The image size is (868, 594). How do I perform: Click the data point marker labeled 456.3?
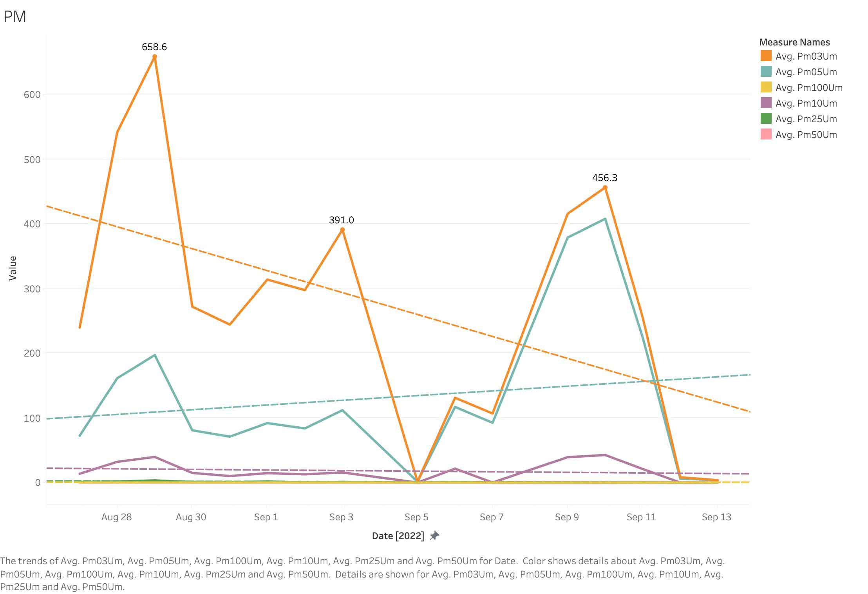click(x=605, y=188)
